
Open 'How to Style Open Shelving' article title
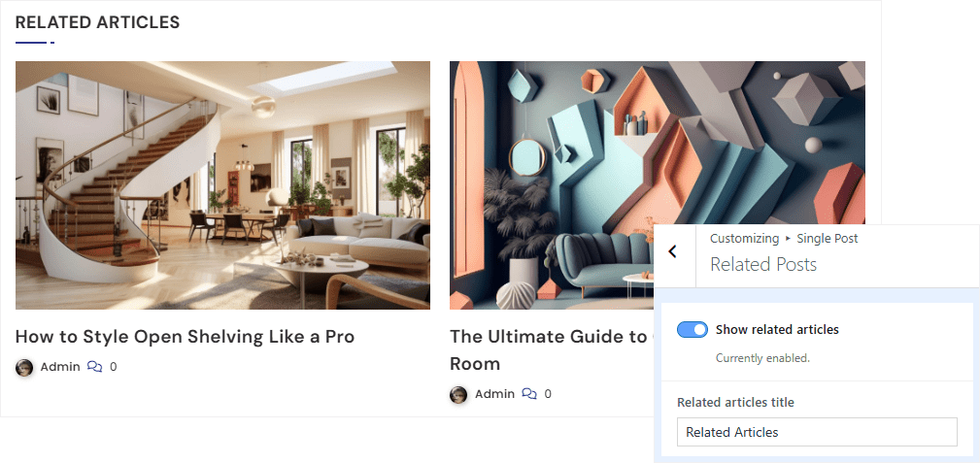[185, 337]
